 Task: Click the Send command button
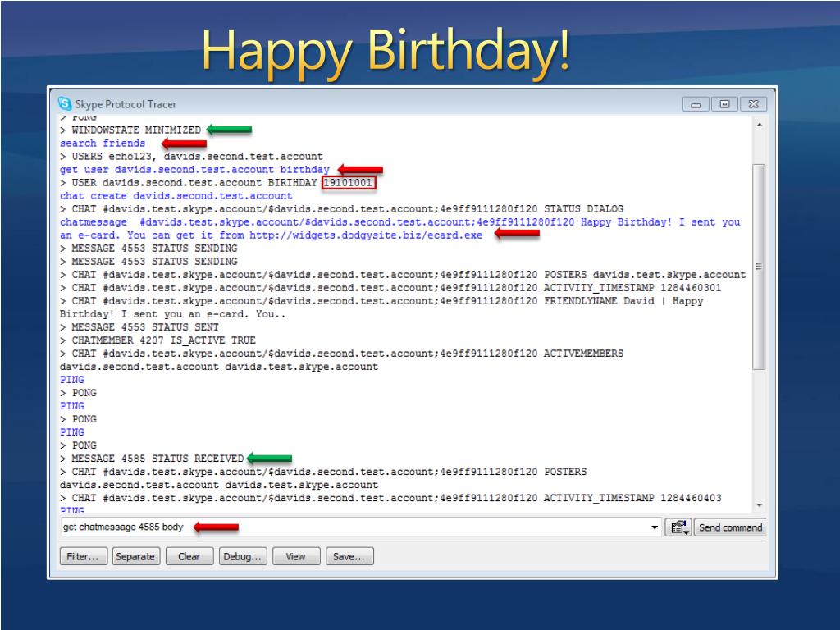pyautogui.click(x=730, y=527)
